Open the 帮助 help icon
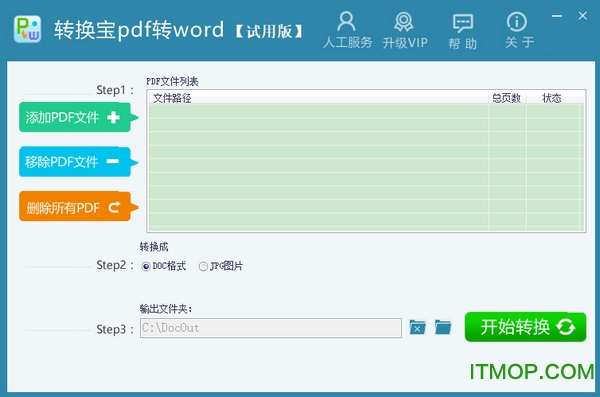The image size is (600, 397). (x=463, y=31)
